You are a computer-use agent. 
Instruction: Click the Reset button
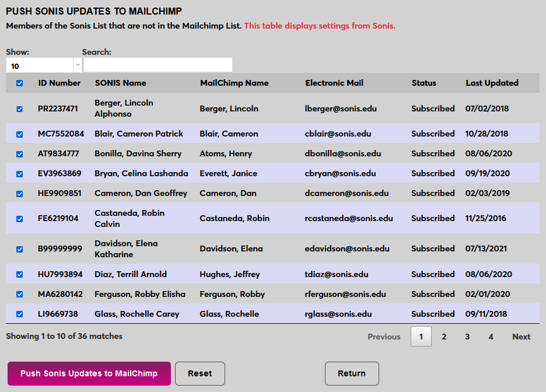click(x=200, y=373)
